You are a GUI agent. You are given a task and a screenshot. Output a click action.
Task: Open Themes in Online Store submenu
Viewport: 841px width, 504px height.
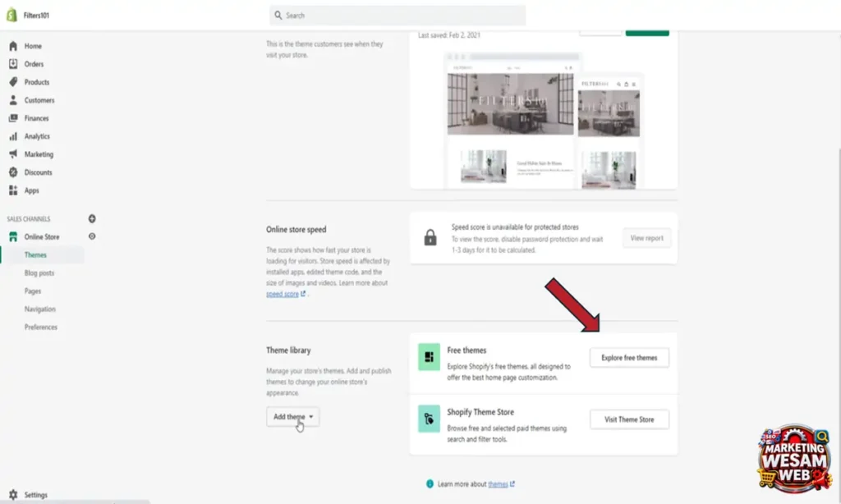click(x=35, y=254)
